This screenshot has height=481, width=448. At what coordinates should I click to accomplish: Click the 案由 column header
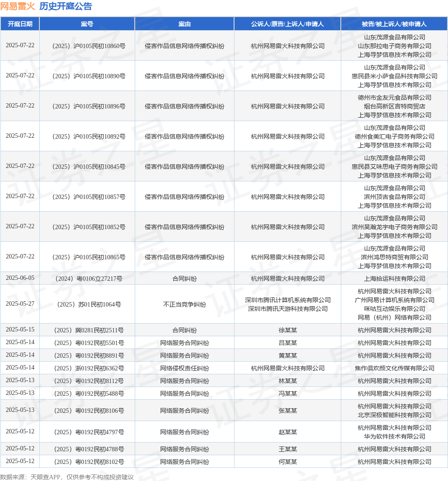pos(185,24)
